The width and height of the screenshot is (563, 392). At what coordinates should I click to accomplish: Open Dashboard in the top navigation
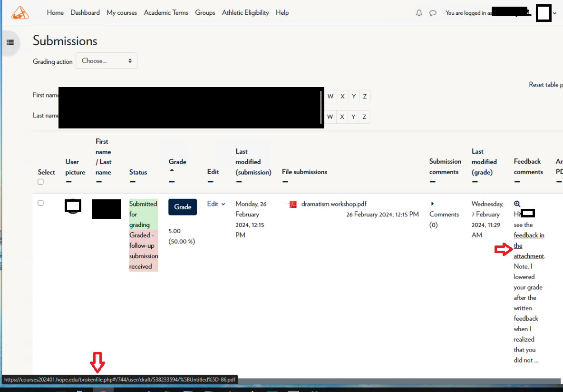point(85,12)
